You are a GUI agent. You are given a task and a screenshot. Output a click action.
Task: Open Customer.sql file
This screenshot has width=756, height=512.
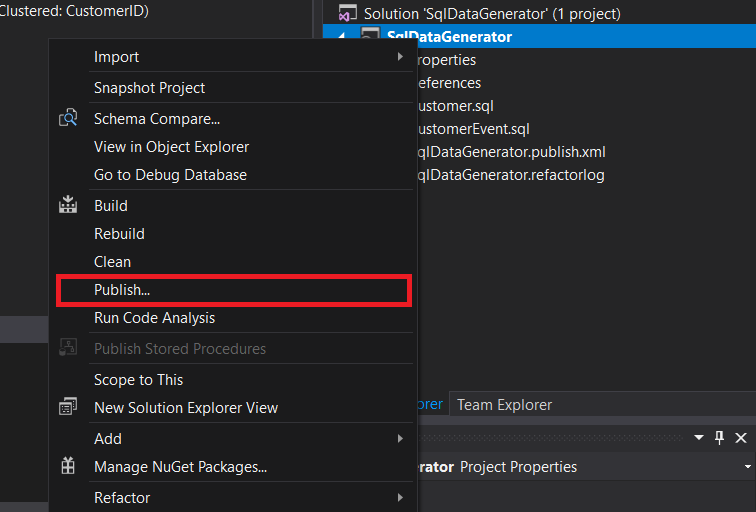click(x=456, y=106)
